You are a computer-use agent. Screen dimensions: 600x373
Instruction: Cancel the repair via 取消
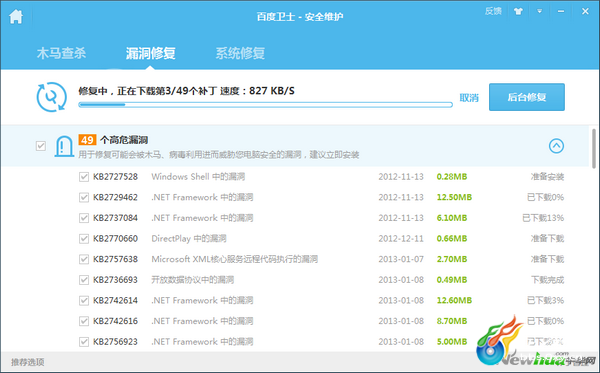(469, 98)
